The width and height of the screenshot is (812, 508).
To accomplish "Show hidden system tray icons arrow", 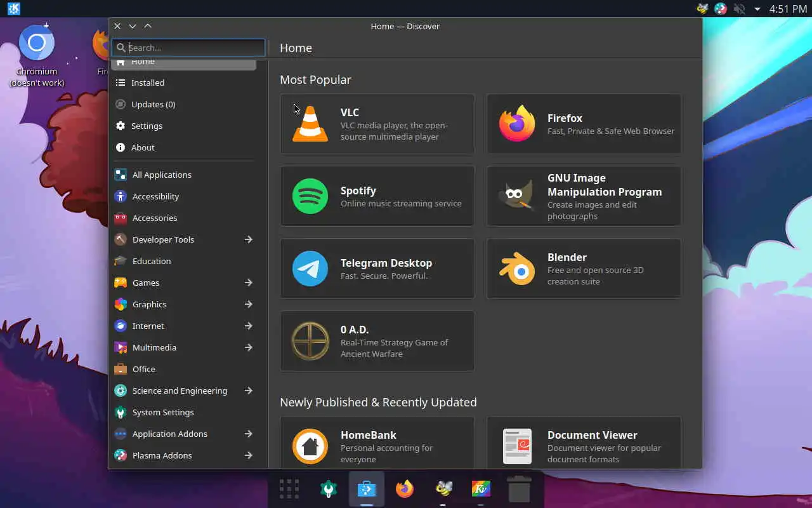I will click(x=757, y=9).
